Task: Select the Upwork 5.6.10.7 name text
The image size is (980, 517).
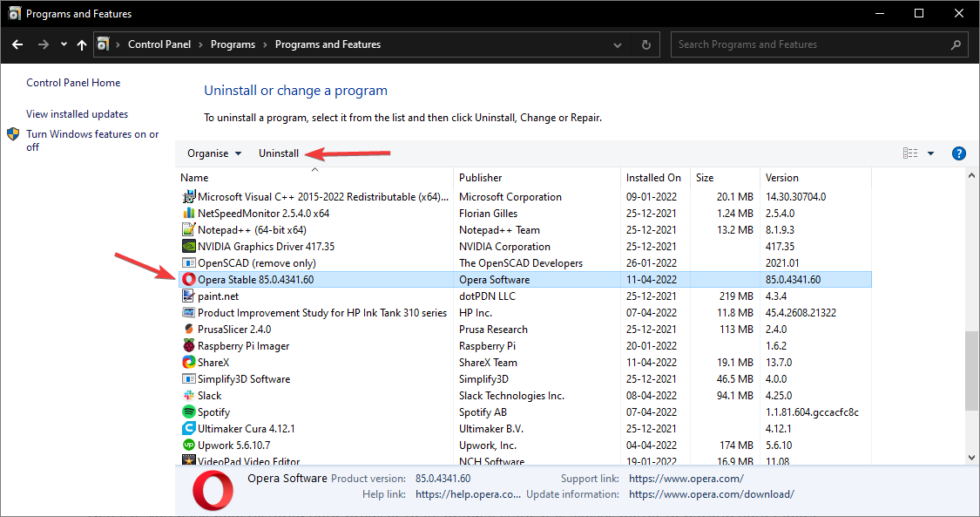Action: pyautogui.click(x=233, y=446)
